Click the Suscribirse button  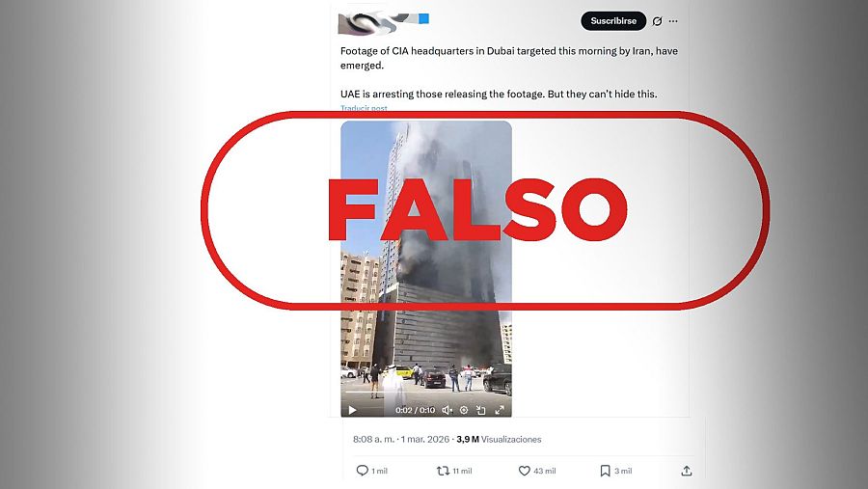click(x=613, y=21)
